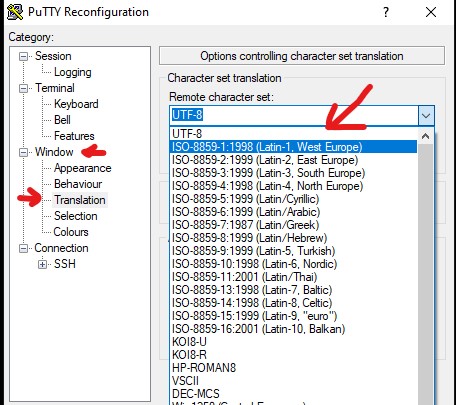Pick KOI8-R from character set list
Screen dimensions: 456x405
[293, 355]
